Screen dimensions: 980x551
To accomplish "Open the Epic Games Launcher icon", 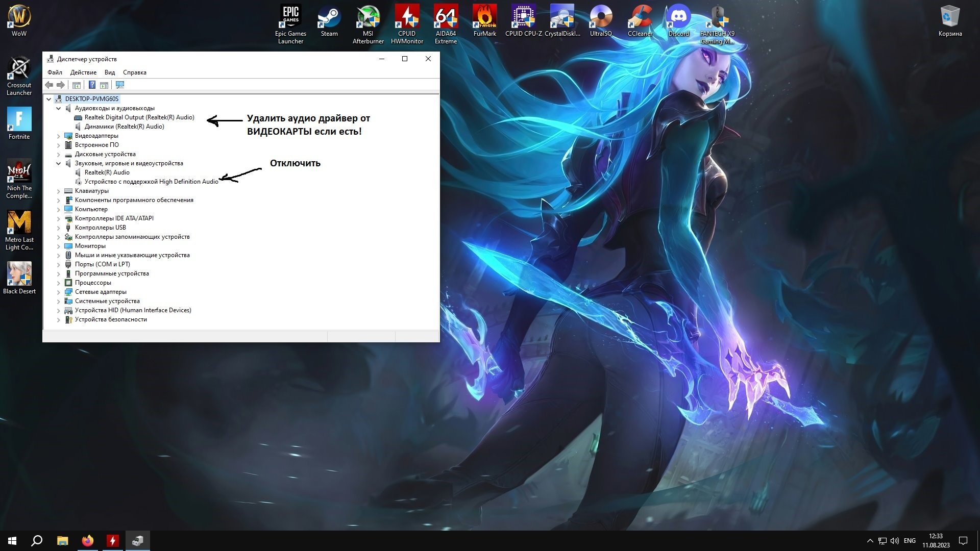I will [290, 24].
